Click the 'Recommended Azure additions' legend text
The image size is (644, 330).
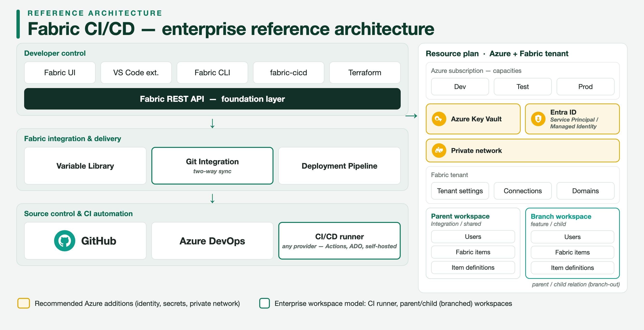(137, 303)
